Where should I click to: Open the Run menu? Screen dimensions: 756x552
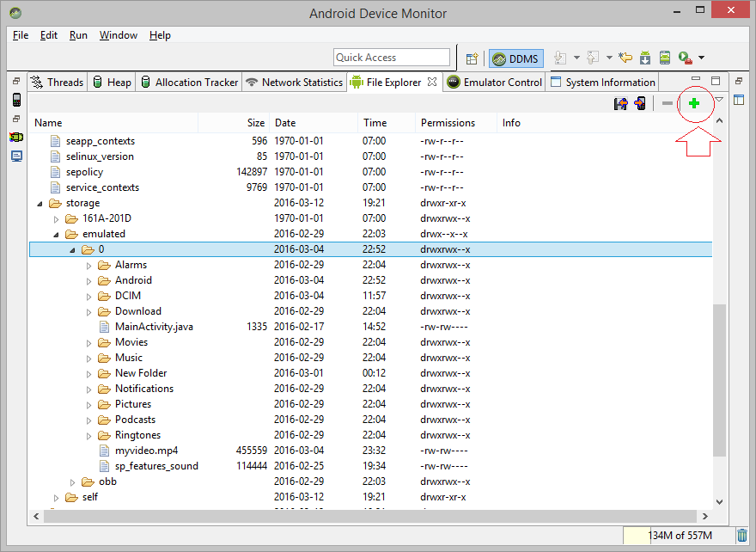(x=78, y=35)
